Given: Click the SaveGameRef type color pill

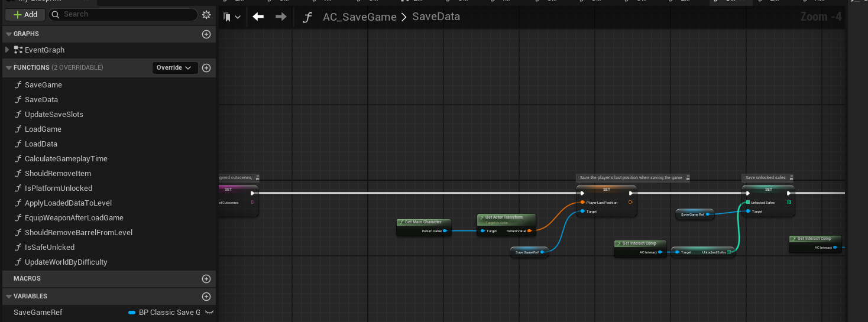Looking at the screenshot, I should coord(132,313).
